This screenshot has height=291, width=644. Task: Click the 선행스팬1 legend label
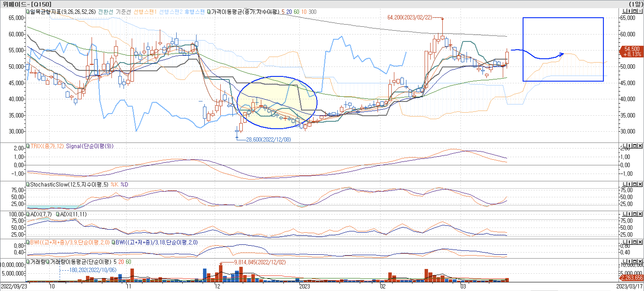click(x=145, y=12)
